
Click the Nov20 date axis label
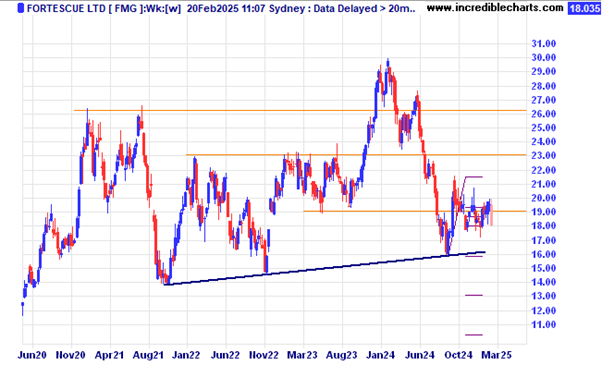[x=71, y=355]
